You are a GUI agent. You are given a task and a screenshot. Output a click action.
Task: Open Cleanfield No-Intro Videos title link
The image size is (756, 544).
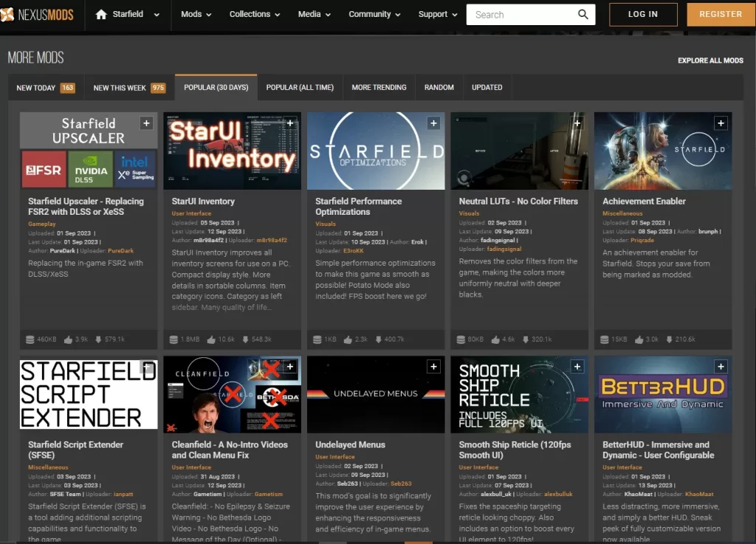(230, 450)
